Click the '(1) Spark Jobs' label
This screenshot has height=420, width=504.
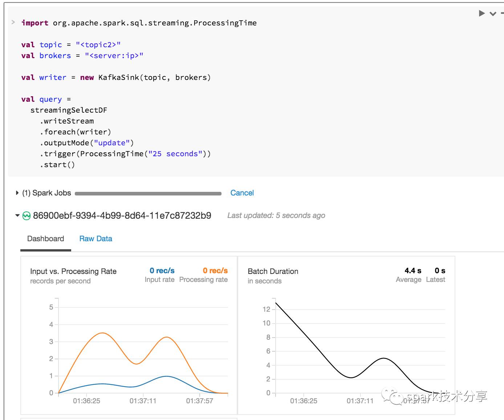click(x=46, y=193)
